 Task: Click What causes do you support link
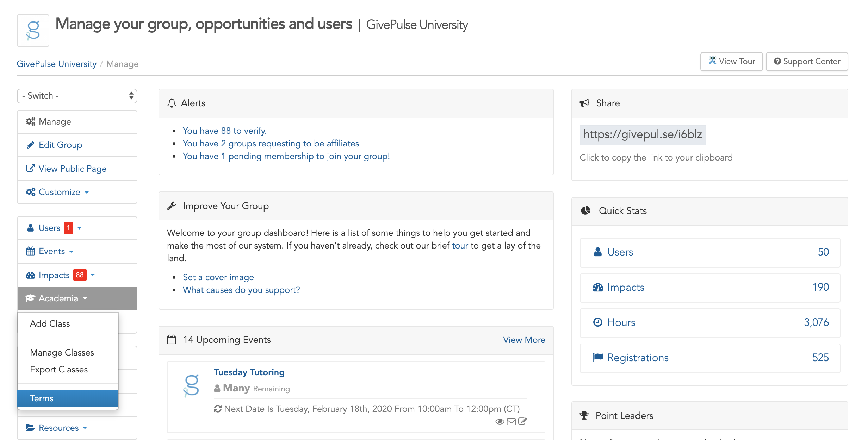(x=241, y=290)
